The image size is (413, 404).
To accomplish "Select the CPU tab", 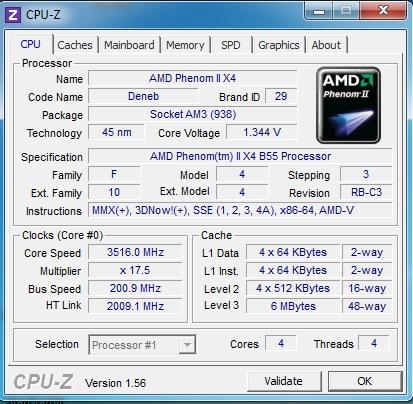I will [30, 44].
